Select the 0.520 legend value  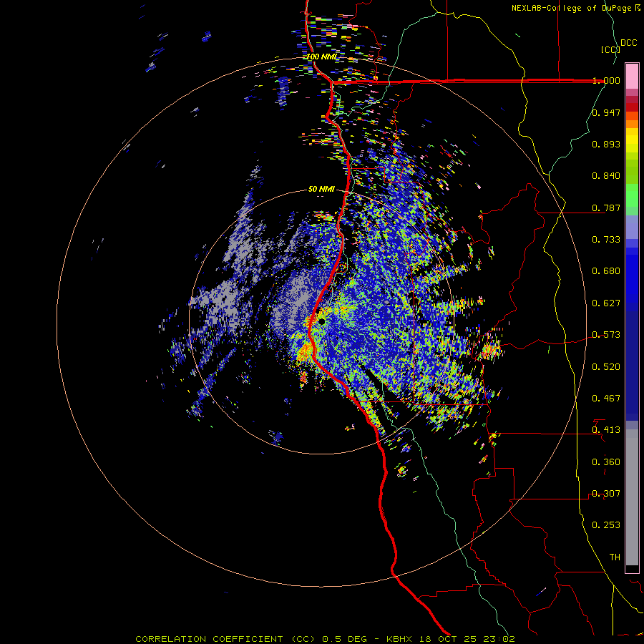tap(606, 367)
